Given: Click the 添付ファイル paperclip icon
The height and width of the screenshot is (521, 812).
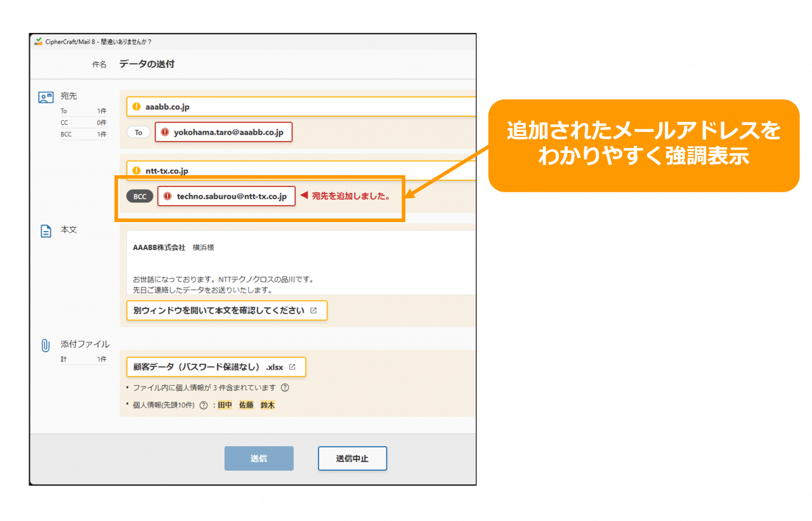Looking at the screenshot, I should point(46,345).
